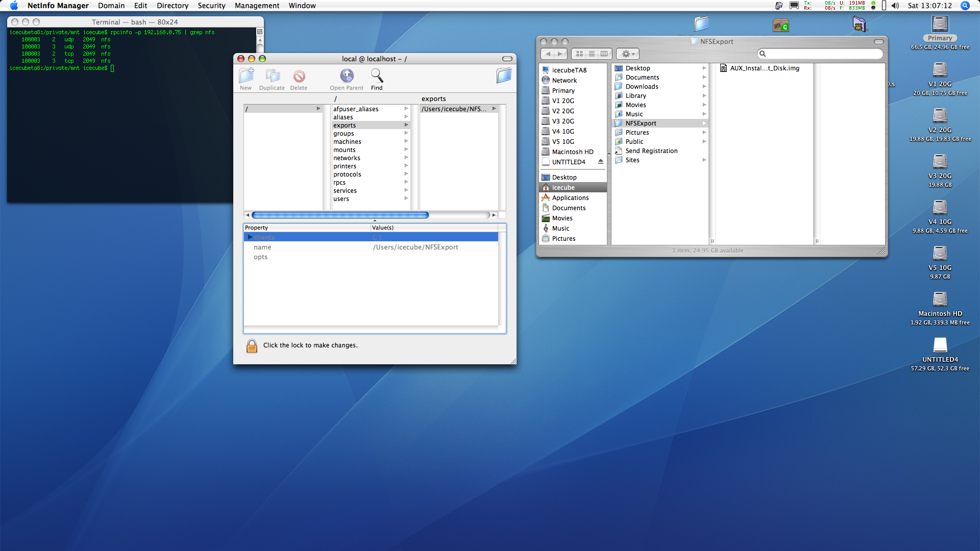Screen dimensions: 980x551
Task: Select the opts property row
Action: 371,257
